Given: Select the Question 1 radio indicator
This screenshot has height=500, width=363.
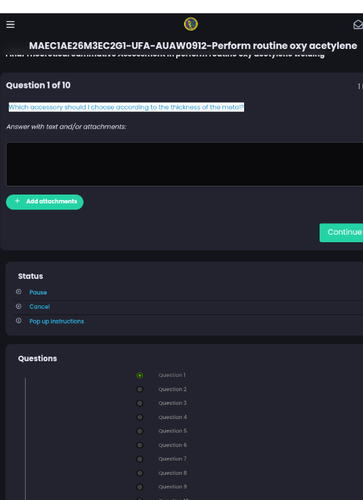Looking at the screenshot, I should point(140,375).
